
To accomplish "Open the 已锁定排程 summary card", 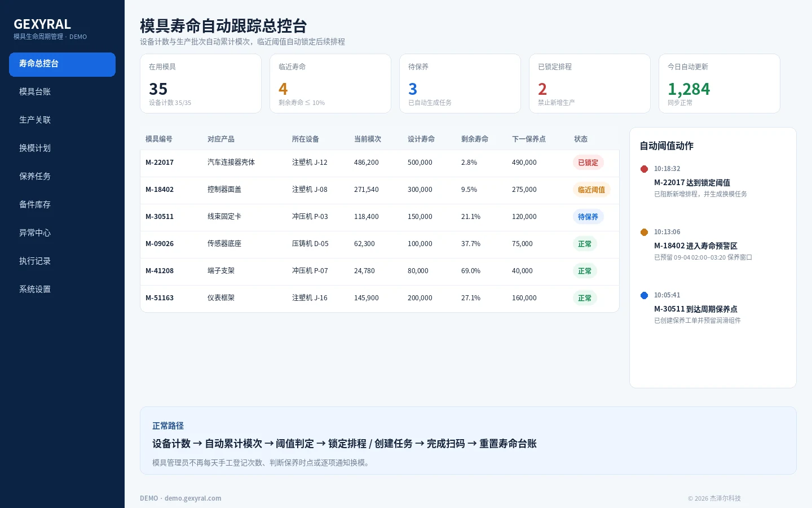I will pyautogui.click(x=590, y=84).
